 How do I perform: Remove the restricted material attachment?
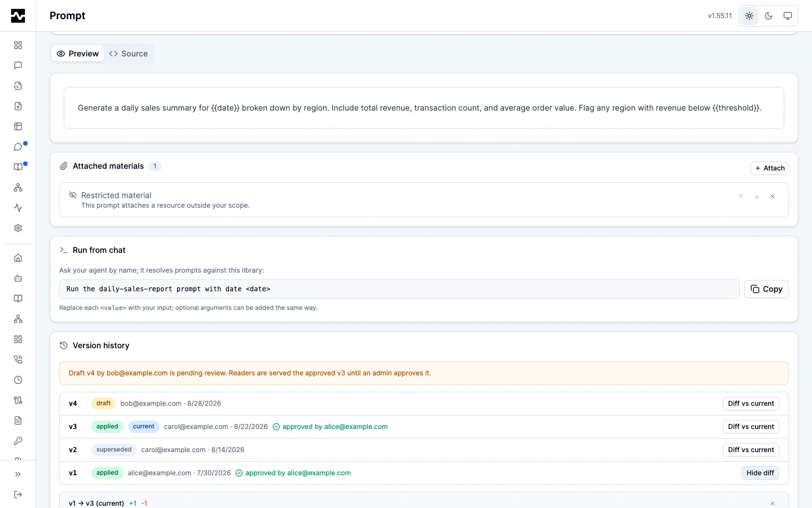click(x=773, y=196)
